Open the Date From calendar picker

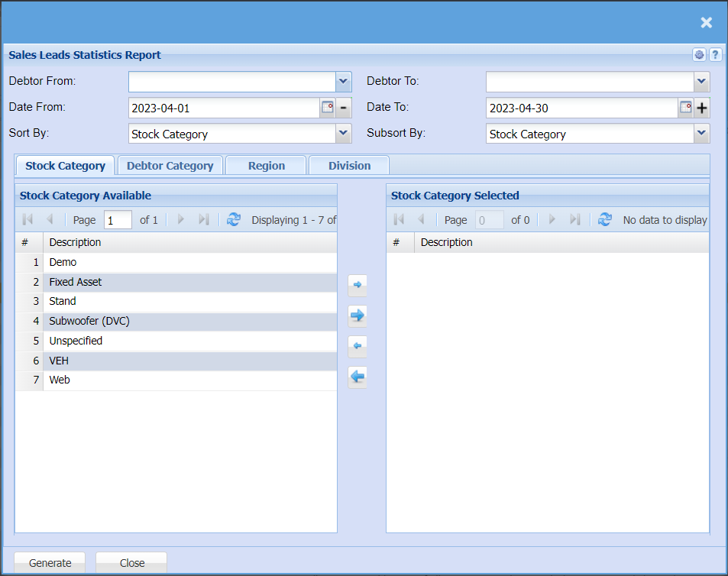click(327, 108)
